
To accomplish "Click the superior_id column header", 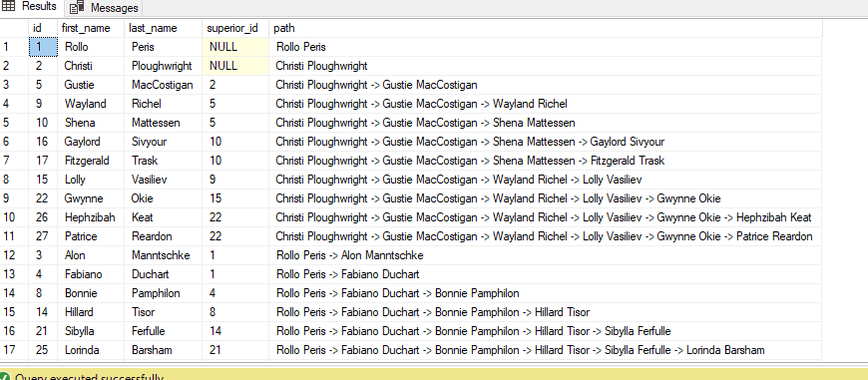I will point(235,28).
